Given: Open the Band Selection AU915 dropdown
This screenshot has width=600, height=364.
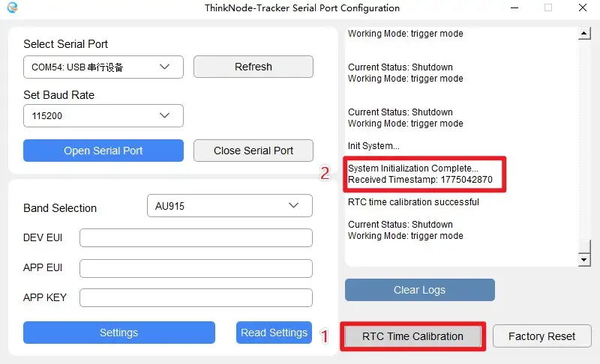Looking at the screenshot, I should point(229,205).
